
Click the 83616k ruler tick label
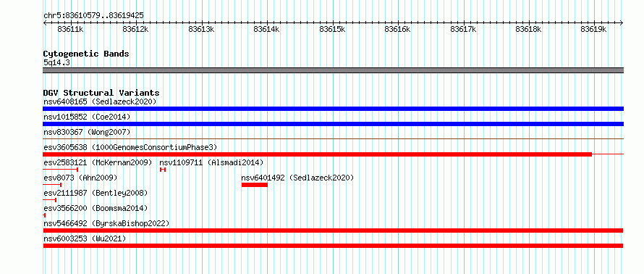click(x=398, y=30)
